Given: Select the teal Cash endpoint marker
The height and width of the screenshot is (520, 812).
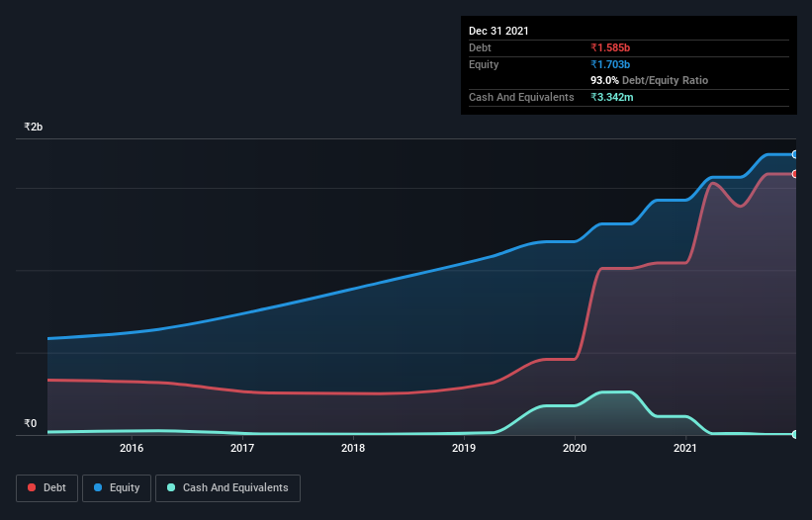Looking at the screenshot, I should [795, 434].
